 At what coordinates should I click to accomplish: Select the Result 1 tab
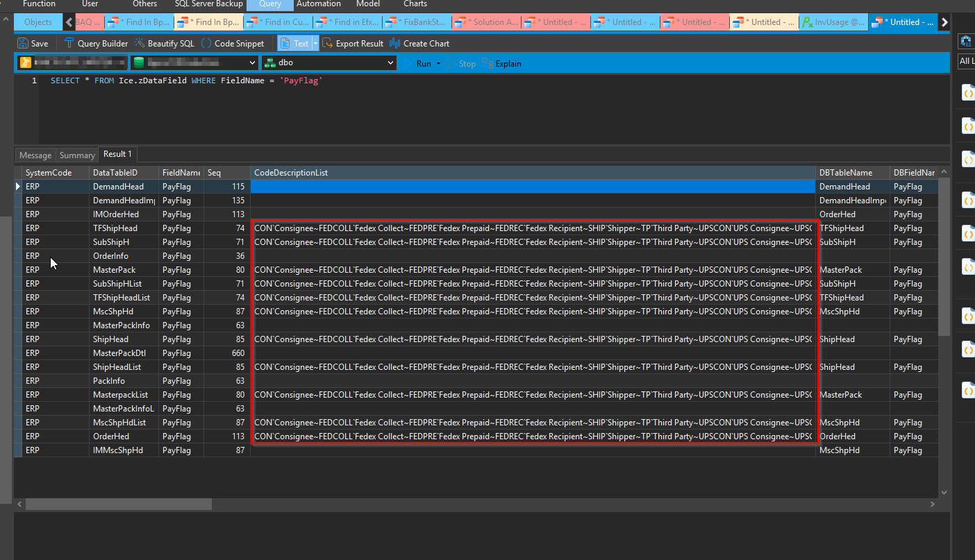117,154
